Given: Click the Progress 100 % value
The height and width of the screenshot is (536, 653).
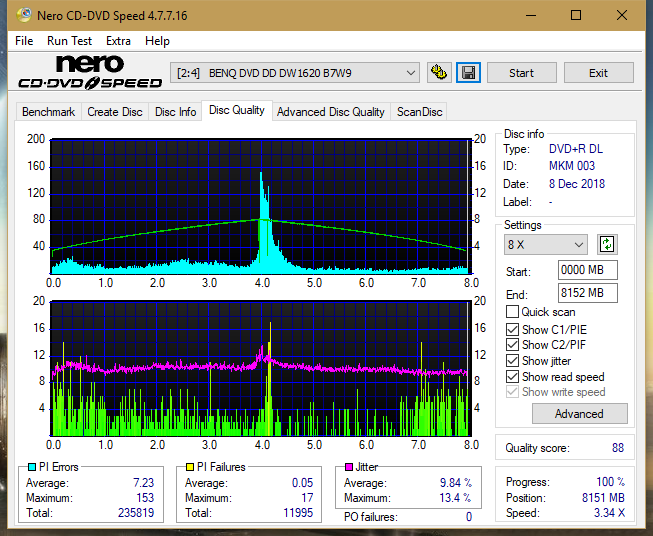Looking at the screenshot, I should pos(611,482).
